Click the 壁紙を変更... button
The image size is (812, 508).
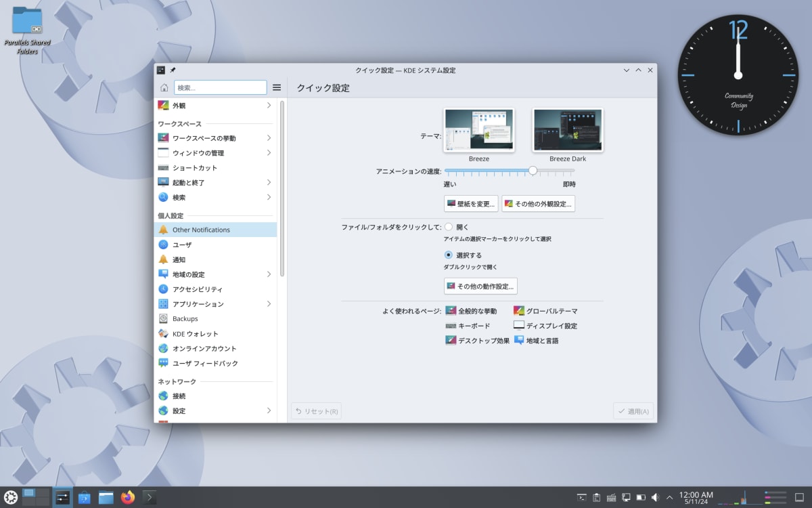(471, 204)
